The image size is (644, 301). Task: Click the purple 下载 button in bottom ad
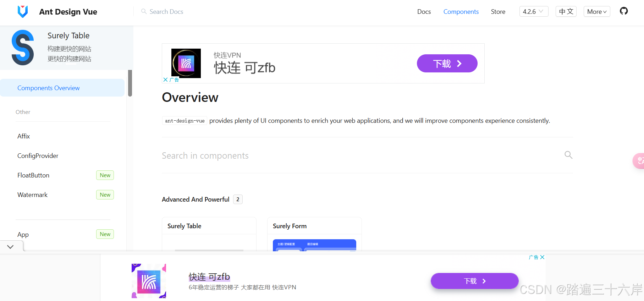click(475, 281)
